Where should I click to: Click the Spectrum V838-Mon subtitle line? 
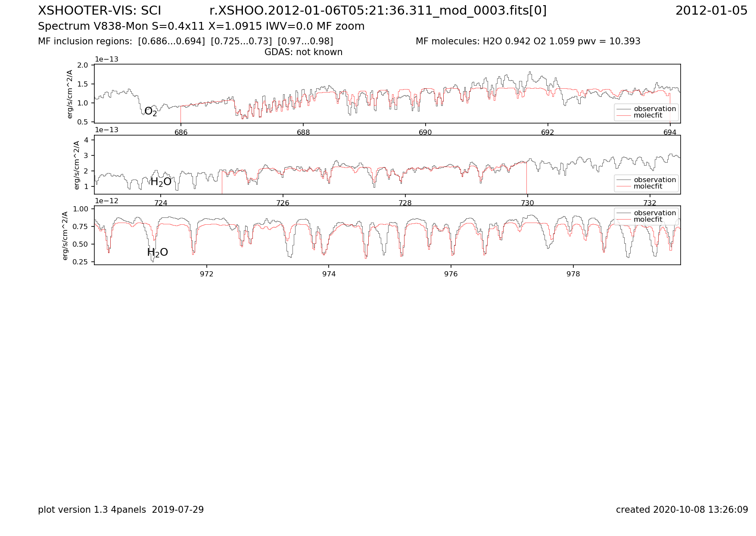click(201, 26)
